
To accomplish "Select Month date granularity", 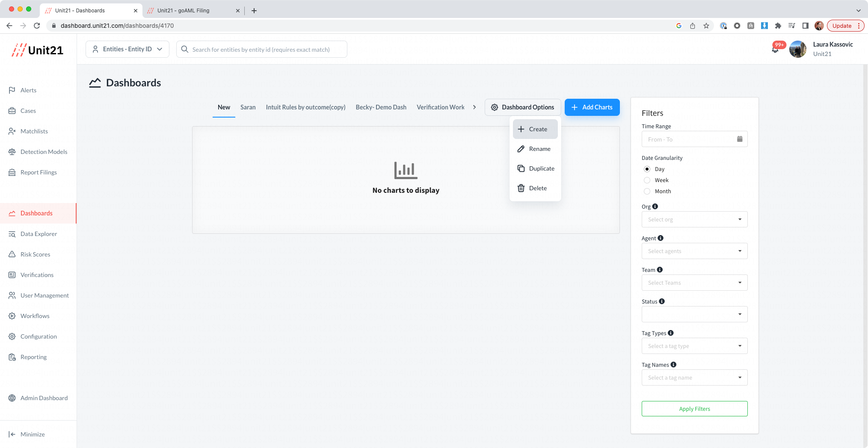I will [647, 192].
